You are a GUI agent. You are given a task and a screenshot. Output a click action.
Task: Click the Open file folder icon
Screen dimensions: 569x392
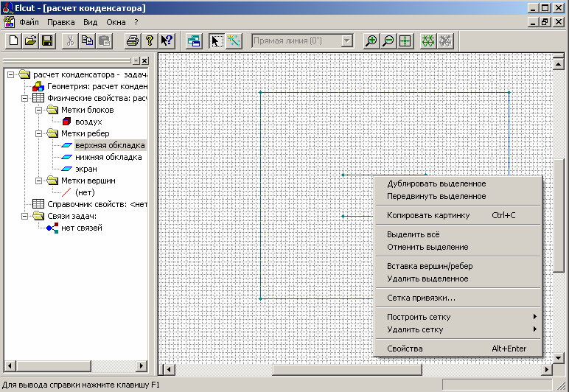(x=30, y=41)
